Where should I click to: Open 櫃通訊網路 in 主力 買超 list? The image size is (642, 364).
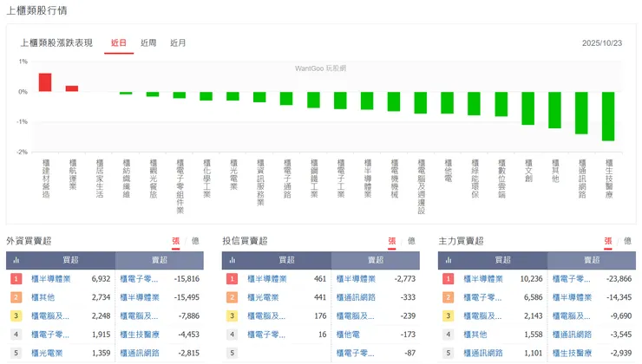click(483, 353)
